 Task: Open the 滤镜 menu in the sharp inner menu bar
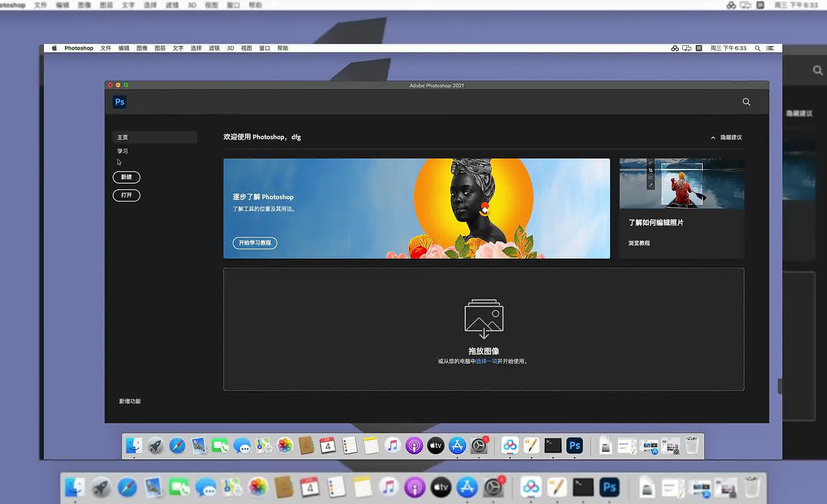[x=214, y=48]
